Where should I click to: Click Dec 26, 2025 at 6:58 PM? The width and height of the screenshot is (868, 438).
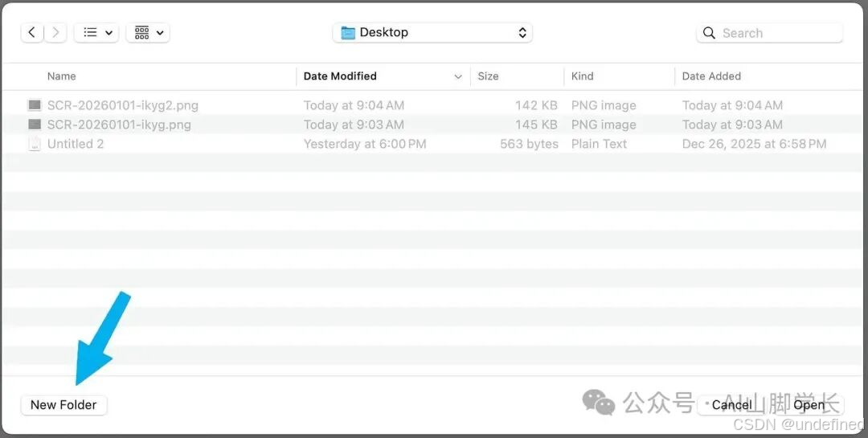click(754, 144)
